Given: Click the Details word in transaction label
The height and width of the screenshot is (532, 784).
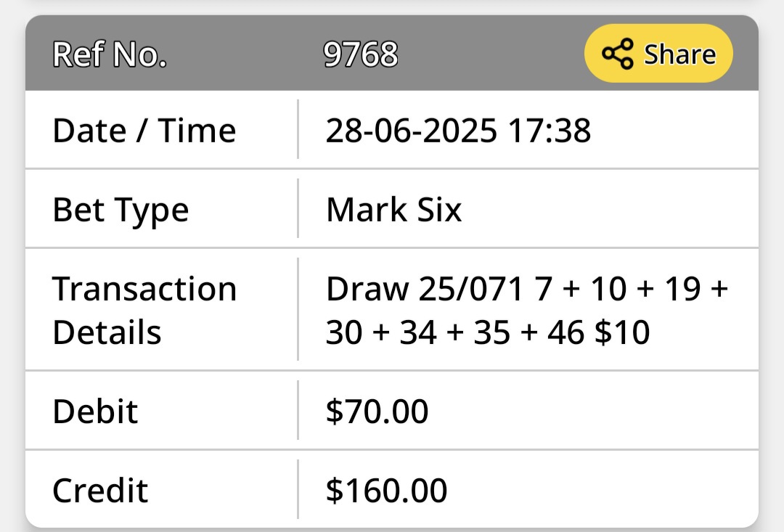Looking at the screenshot, I should click(x=107, y=332).
